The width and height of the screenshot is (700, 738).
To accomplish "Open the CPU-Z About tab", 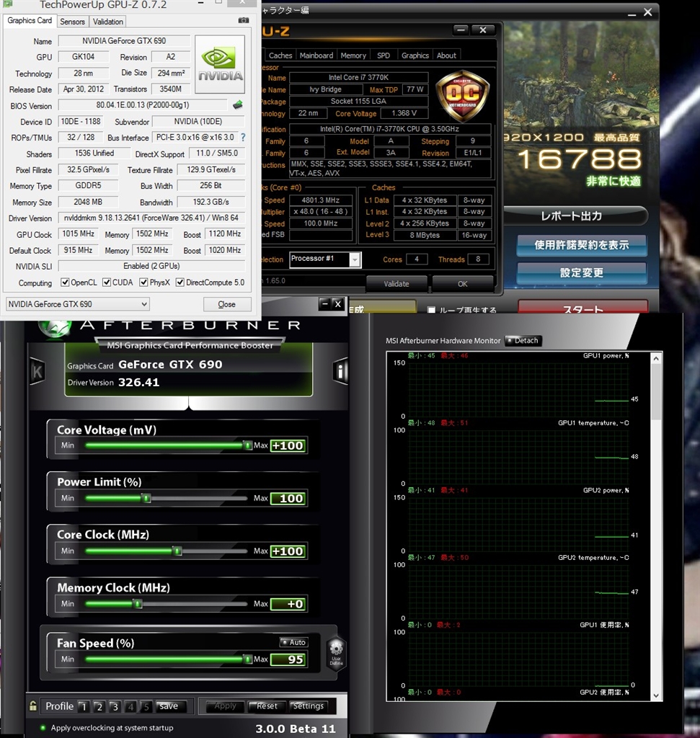I will coord(446,55).
